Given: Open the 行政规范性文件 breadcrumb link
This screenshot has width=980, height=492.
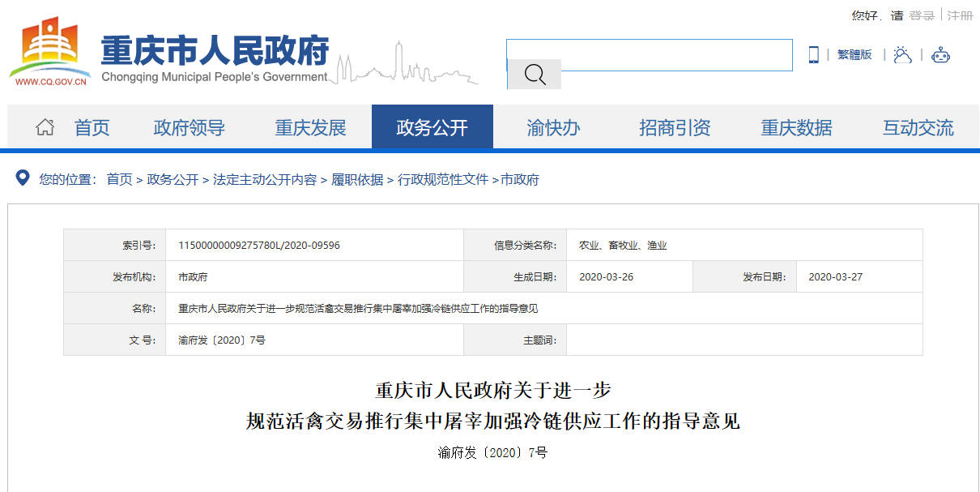Looking at the screenshot, I should (443, 179).
